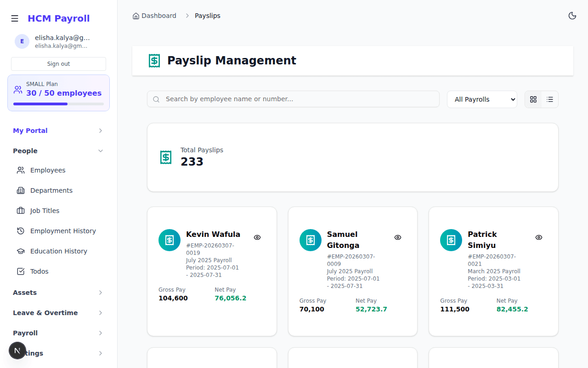Select the Job Titles briefcase icon

tap(20, 210)
